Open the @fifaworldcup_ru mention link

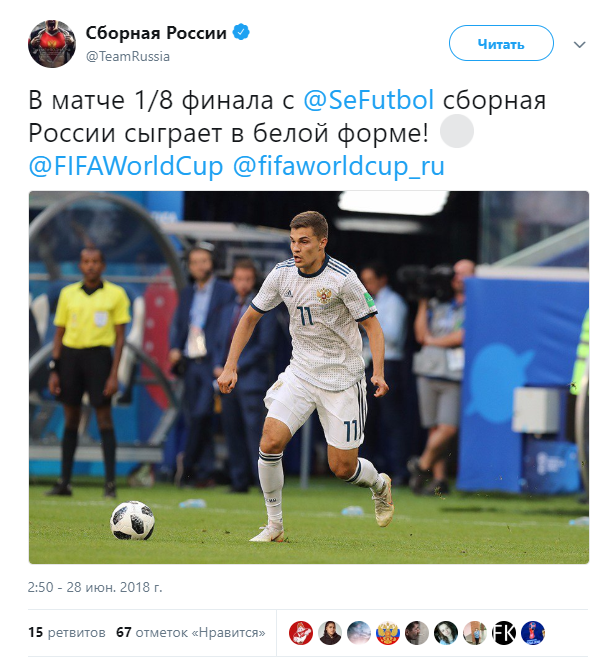coord(339,166)
